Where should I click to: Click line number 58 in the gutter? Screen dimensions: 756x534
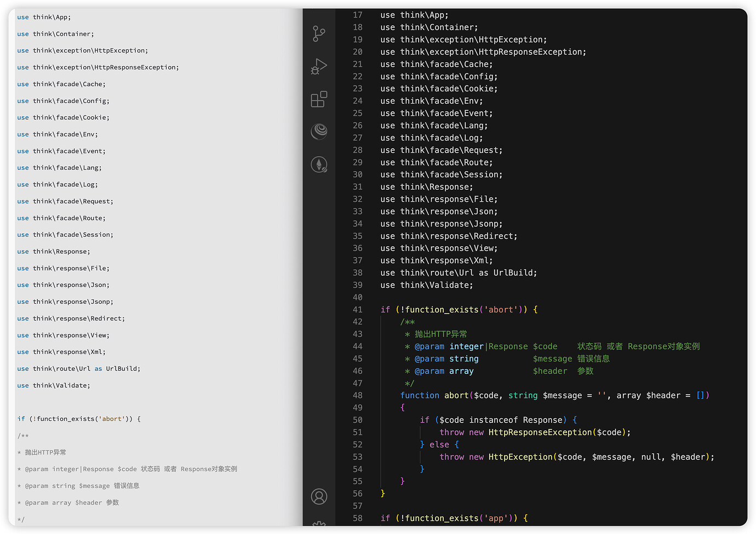coord(358,518)
